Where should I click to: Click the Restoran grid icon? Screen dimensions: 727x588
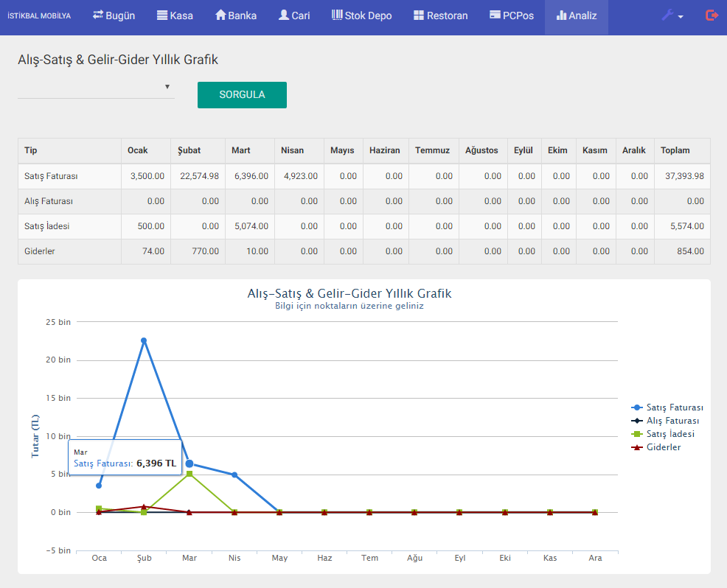coord(419,15)
